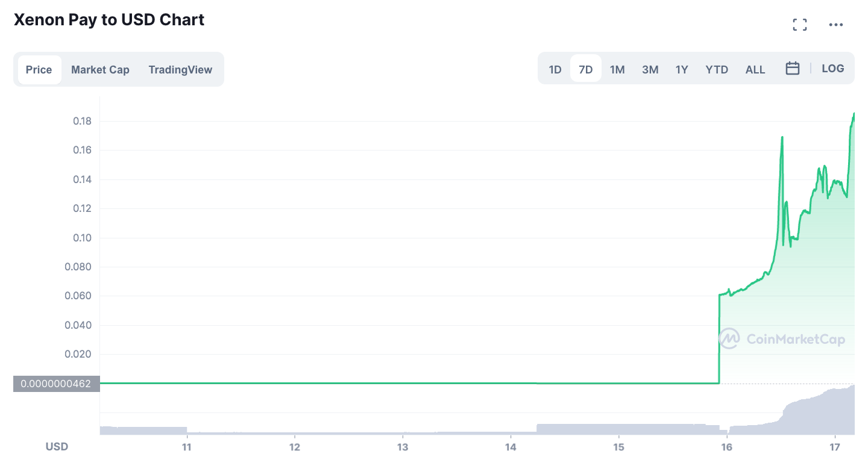The height and width of the screenshot is (454, 868).
Task: Click the USD currency label
Action: [x=57, y=446]
